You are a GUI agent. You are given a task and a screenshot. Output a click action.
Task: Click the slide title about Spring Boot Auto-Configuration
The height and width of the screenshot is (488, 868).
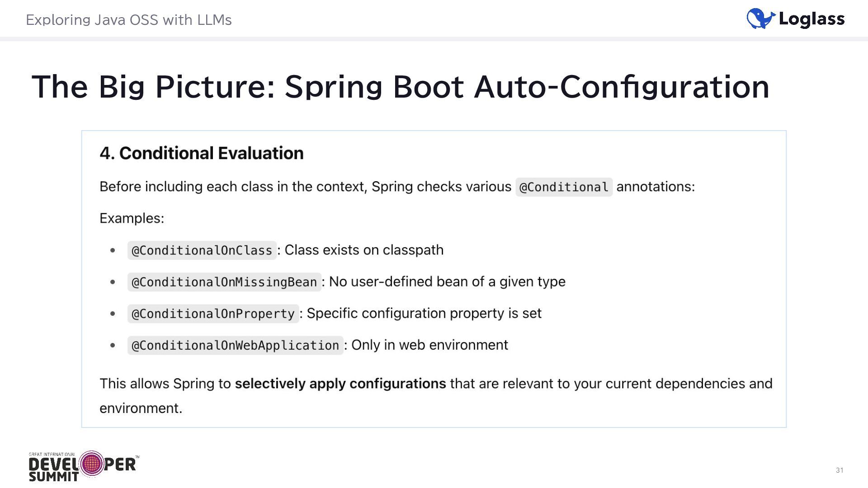[x=400, y=86]
